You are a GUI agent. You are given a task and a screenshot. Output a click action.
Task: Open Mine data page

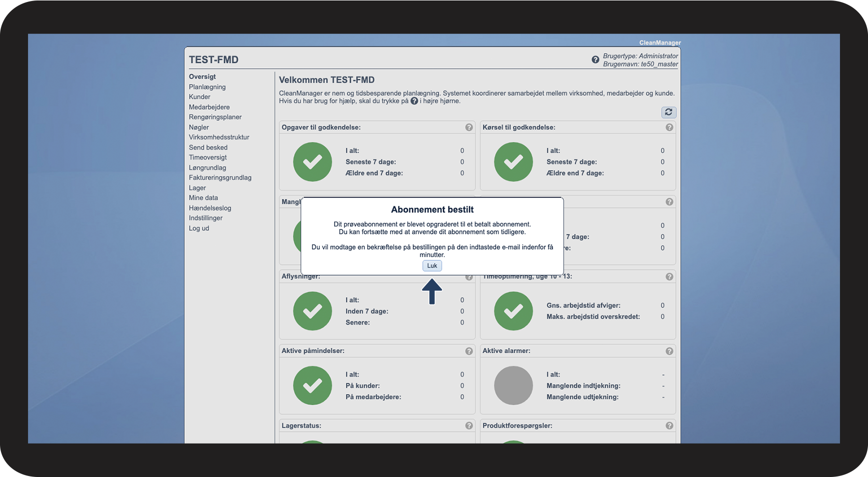(x=203, y=197)
